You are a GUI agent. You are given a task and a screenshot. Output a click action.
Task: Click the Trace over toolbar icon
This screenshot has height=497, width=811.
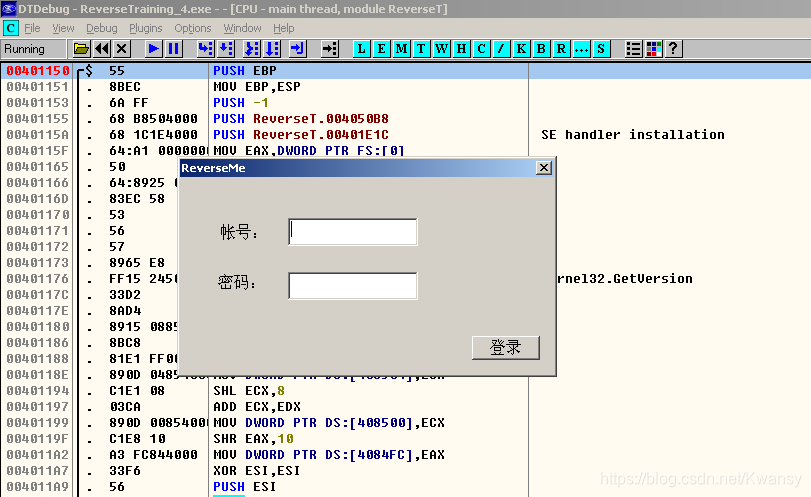point(272,49)
